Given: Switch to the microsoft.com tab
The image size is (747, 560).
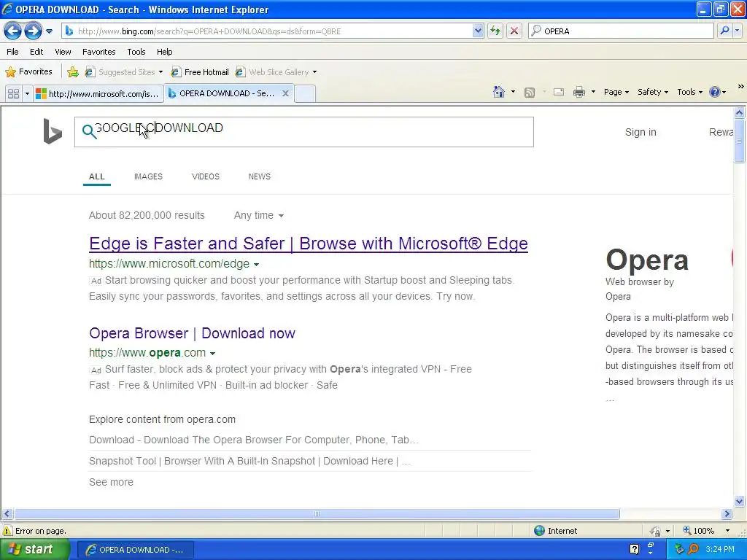Looking at the screenshot, I should pyautogui.click(x=98, y=94).
